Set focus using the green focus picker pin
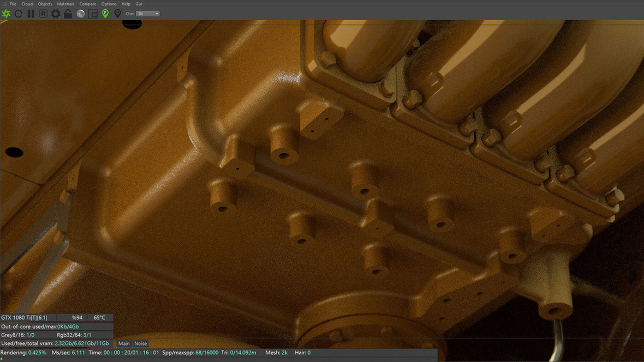644x362 pixels. click(105, 14)
